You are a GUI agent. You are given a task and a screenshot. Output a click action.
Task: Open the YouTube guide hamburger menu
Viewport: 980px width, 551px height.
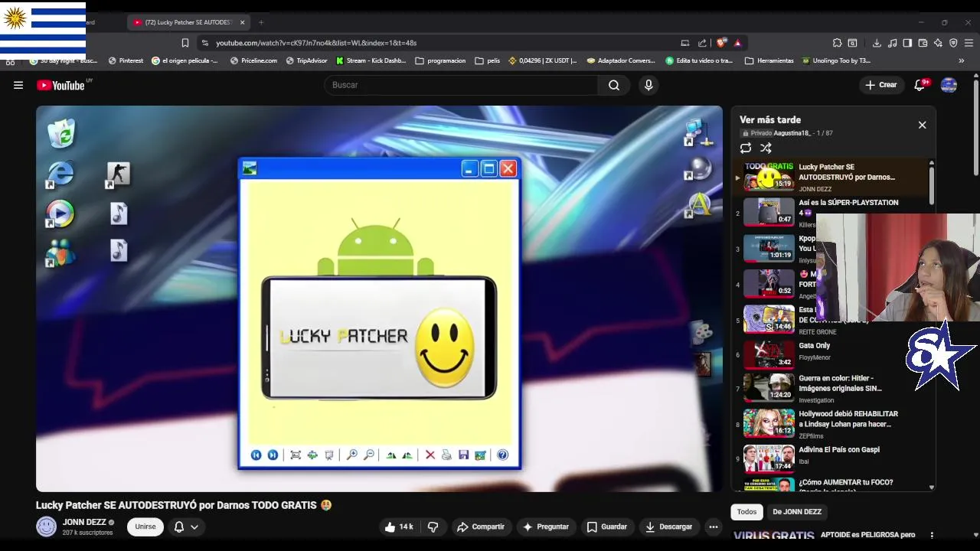[x=18, y=85]
